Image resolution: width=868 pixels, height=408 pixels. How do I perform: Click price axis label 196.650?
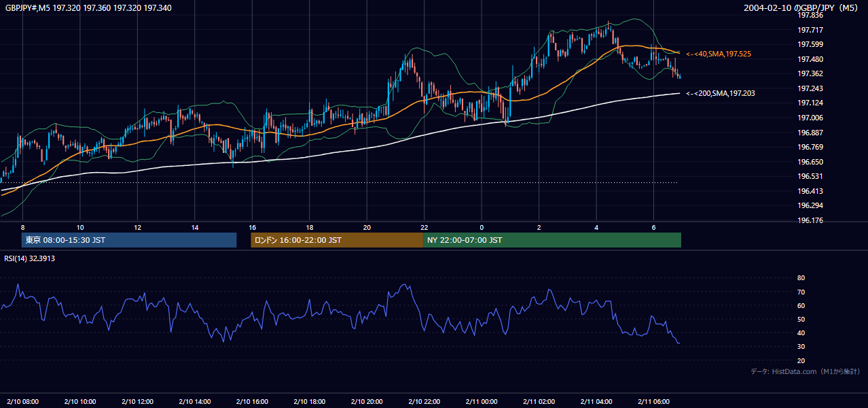click(810, 162)
